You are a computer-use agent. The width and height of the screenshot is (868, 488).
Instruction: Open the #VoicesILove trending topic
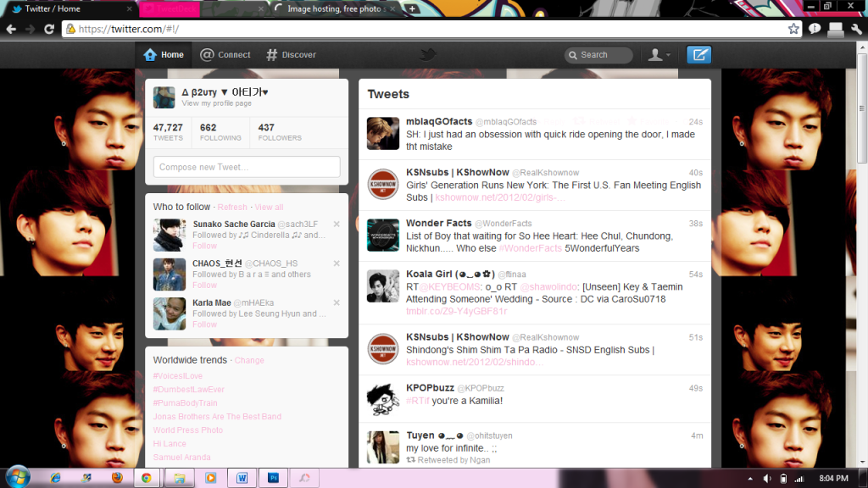point(178,376)
